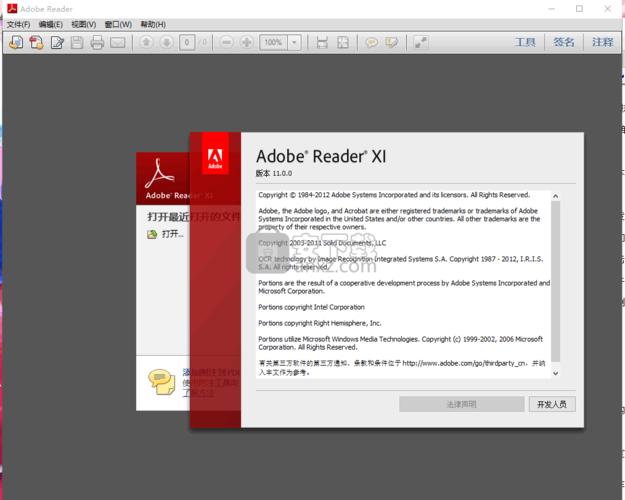
Task: Open the 签名 pane tab
Action: [x=564, y=42]
